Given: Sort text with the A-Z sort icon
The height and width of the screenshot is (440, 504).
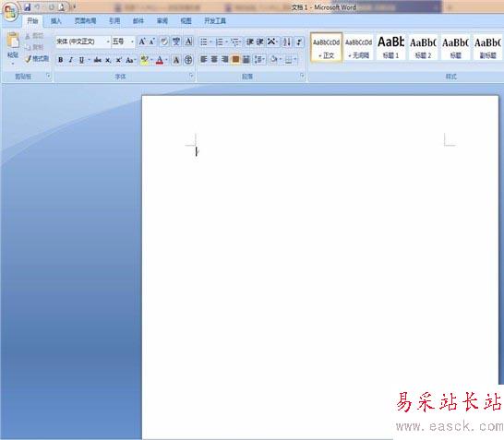Looking at the screenshot, I should click(x=287, y=42).
